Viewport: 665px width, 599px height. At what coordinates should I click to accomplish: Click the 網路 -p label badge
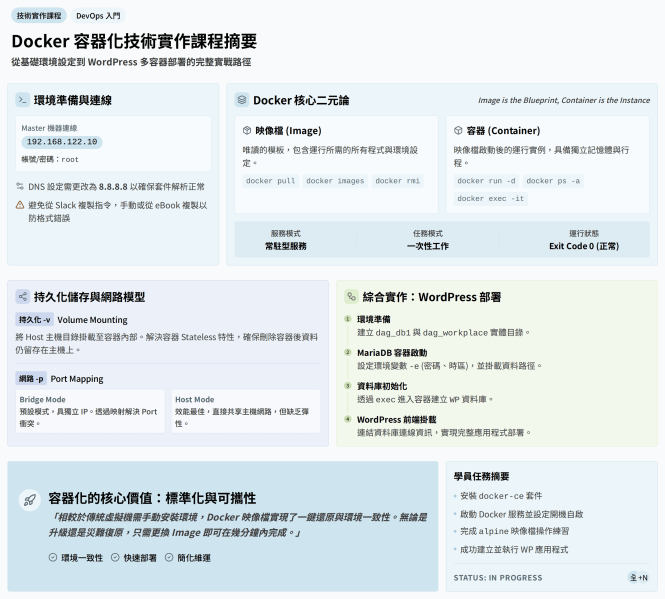(x=31, y=378)
